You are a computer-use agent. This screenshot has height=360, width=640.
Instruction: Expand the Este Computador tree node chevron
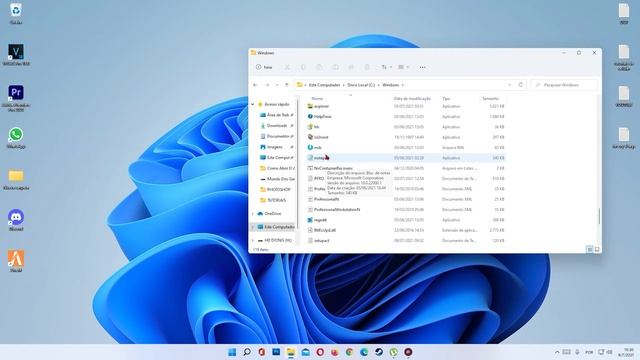click(x=253, y=227)
